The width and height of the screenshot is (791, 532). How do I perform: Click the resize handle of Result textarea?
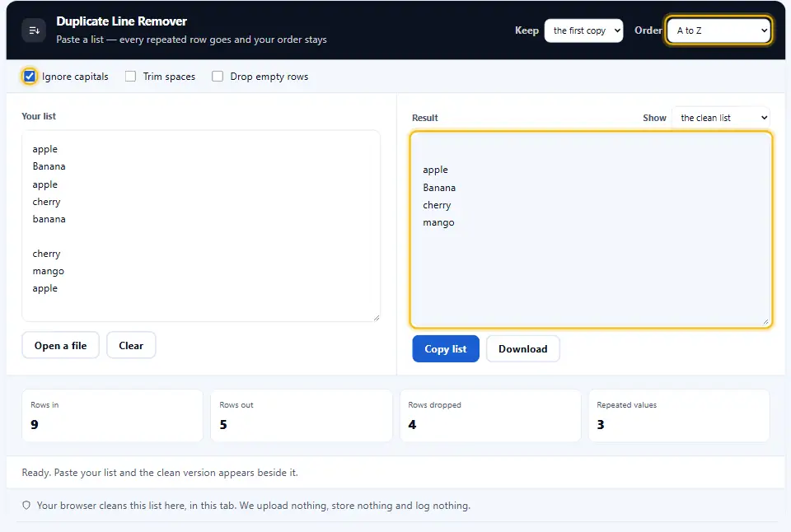tap(765, 321)
